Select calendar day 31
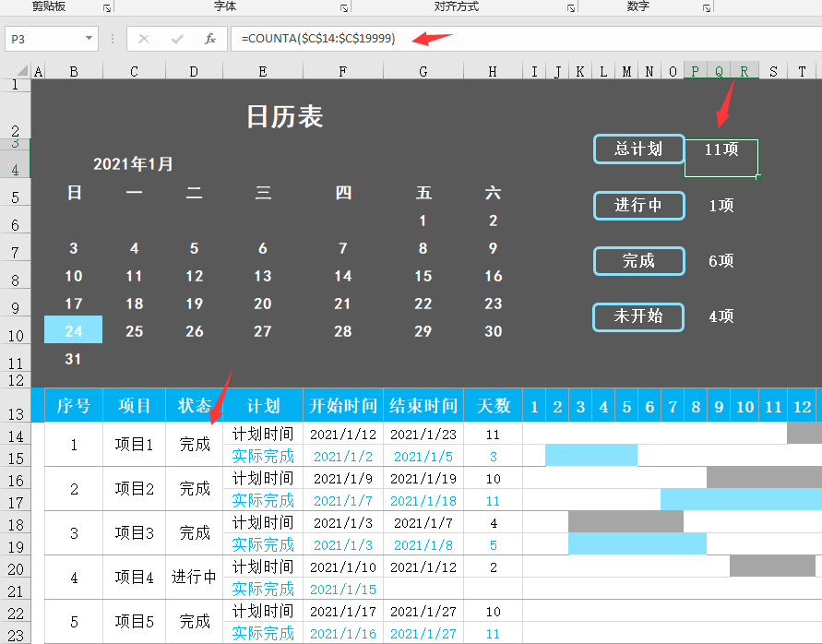The image size is (822, 644). (x=74, y=359)
